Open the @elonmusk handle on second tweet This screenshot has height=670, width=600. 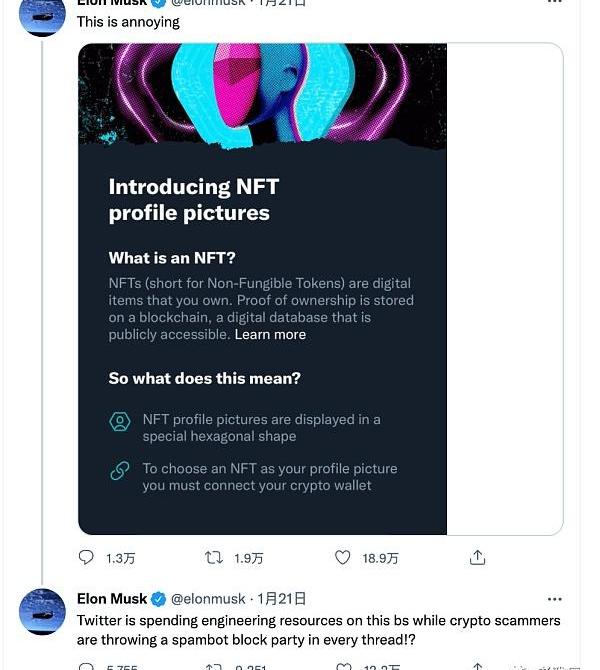(x=208, y=599)
